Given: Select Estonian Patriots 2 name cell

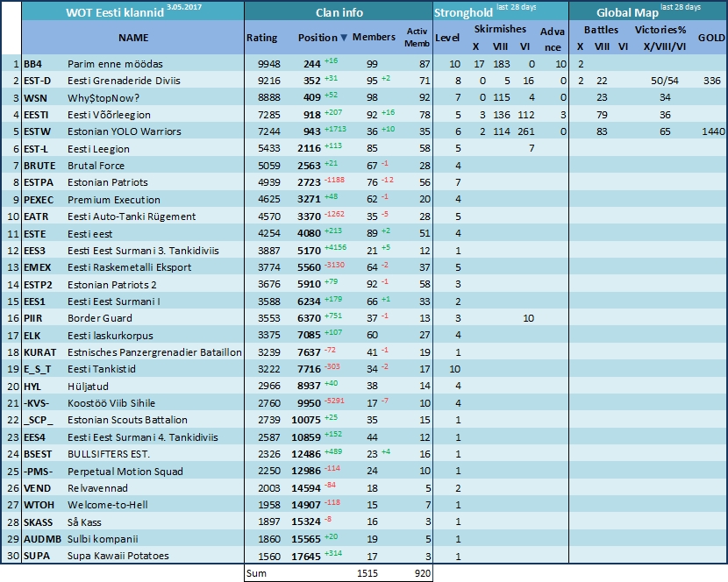Looking at the screenshot, I should coord(112,285).
